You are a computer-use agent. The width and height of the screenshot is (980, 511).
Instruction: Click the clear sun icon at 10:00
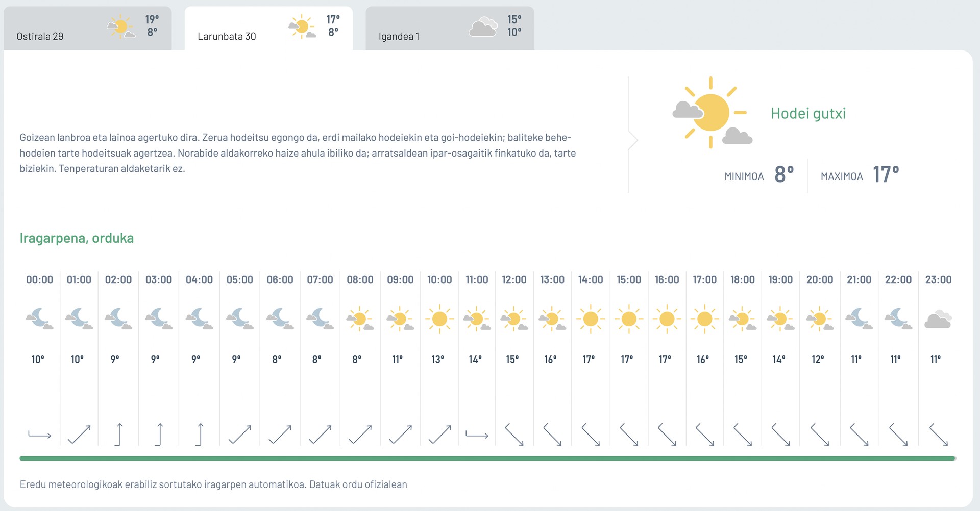pyautogui.click(x=439, y=319)
